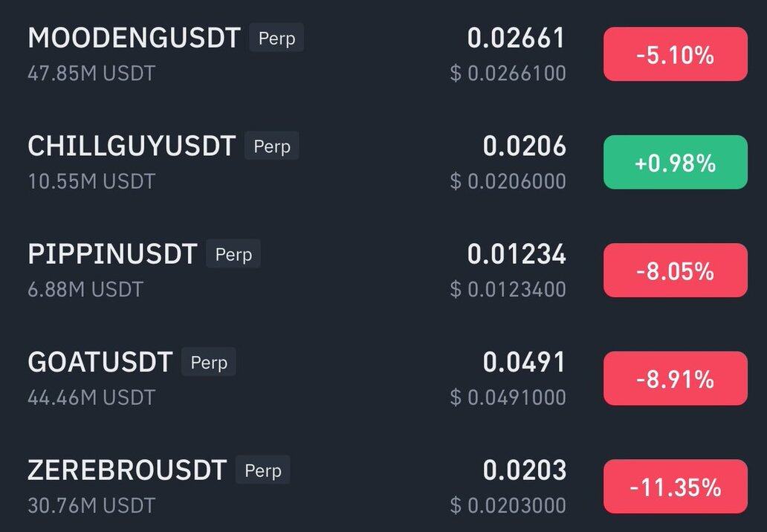The height and width of the screenshot is (532, 767).
Task: Select the GOAT price 0.0491
Action: (524, 363)
